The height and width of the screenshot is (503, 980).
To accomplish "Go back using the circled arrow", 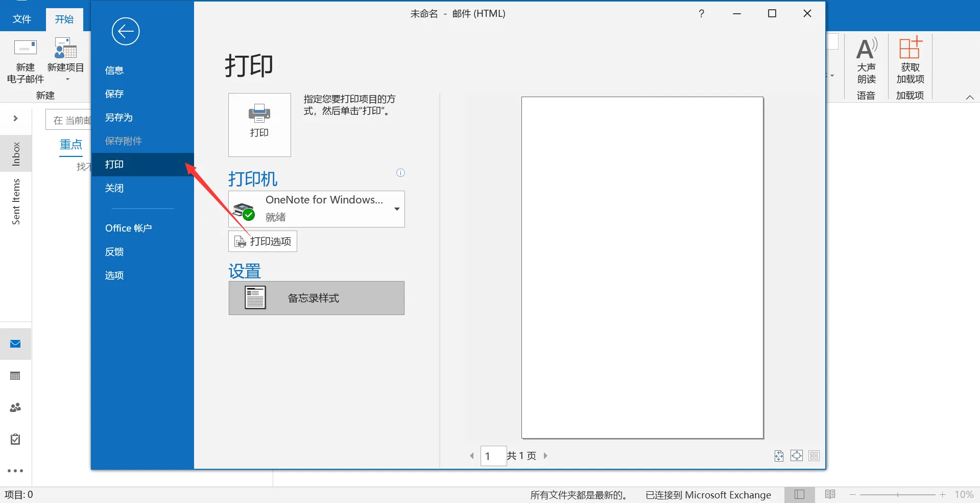I will [126, 32].
